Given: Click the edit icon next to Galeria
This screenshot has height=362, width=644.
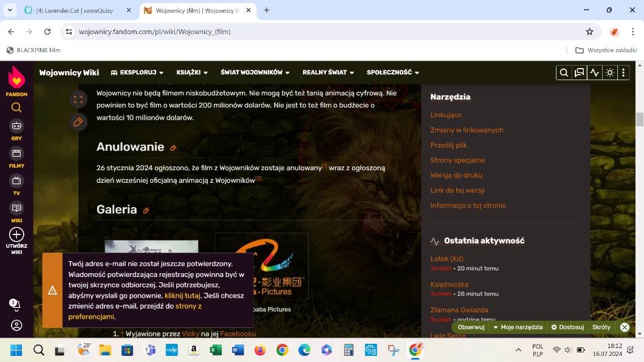Looking at the screenshot, I should (146, 211).
